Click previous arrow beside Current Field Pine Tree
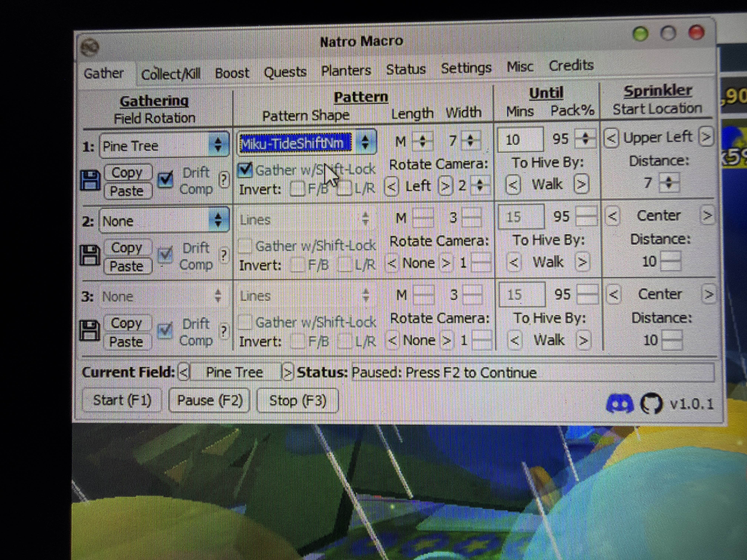 click(x=184, y=372)
